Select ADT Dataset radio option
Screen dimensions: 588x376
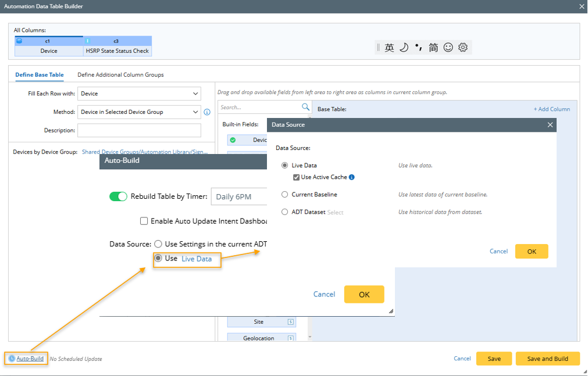pos(285,212)
